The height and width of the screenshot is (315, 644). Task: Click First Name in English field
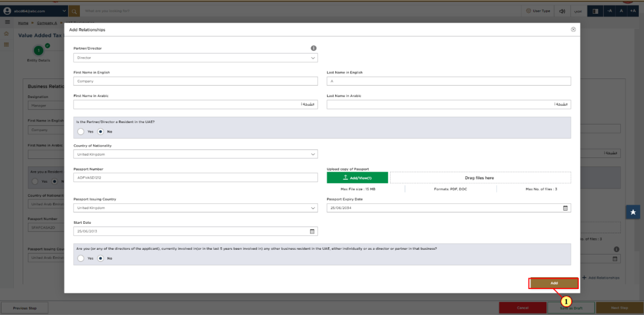coord(195,81)
